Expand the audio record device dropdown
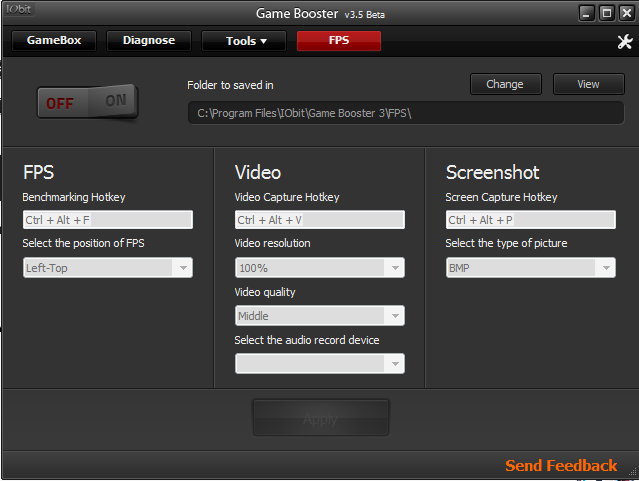 (320, 364)
